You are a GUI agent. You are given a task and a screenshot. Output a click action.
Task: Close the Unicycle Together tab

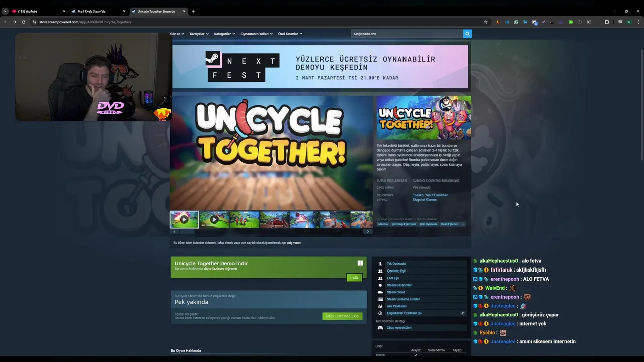[x=184, y=11]
